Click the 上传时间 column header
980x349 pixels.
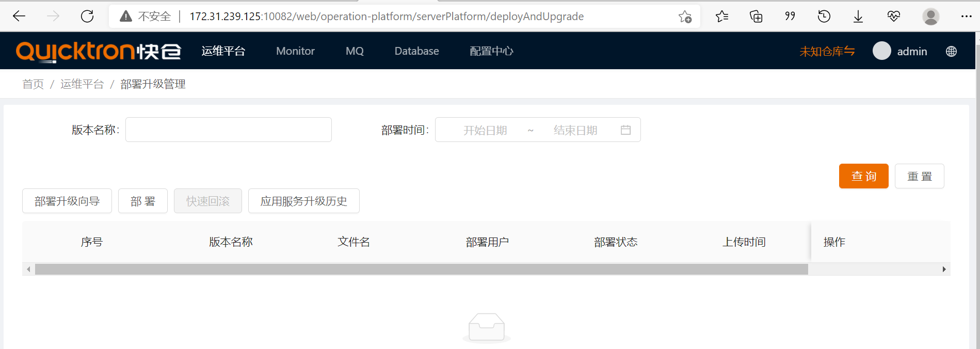pos(744,242)
